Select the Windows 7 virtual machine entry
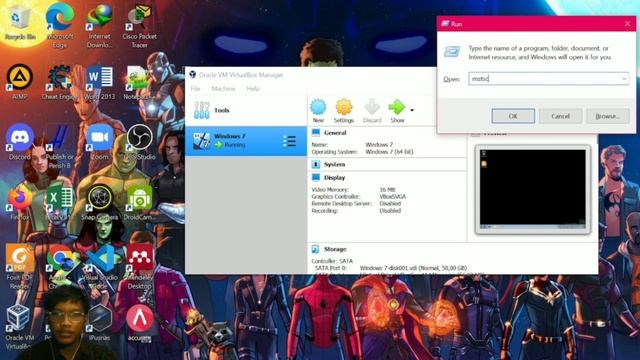The width and height of the screenshot is (640, 360). pyautogui.click(x=246, y=141)
